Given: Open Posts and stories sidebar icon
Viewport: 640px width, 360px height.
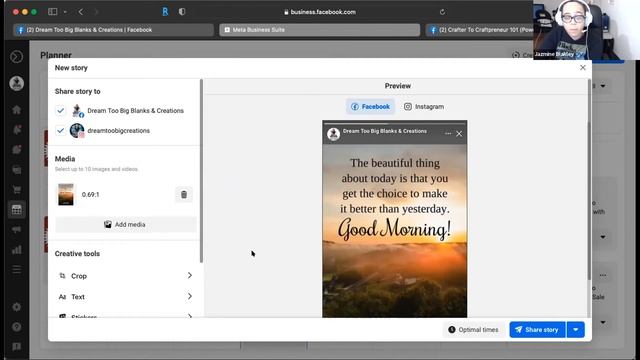Looking at the screenshot, I should [x=17, y=170].
